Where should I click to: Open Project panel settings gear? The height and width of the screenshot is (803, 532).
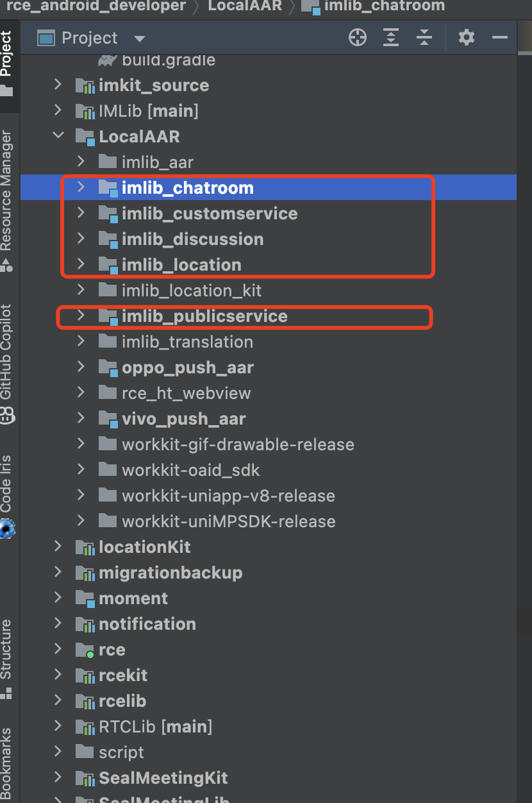point(466,38)
